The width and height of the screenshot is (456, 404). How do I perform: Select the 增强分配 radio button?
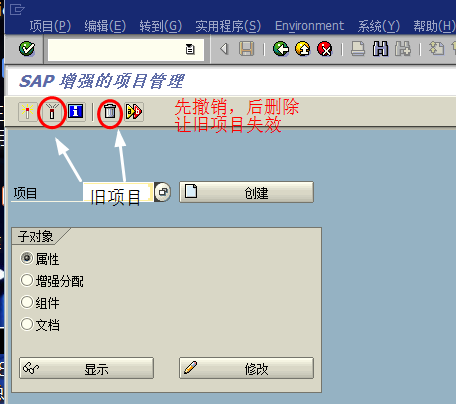[x=27, y=280]
